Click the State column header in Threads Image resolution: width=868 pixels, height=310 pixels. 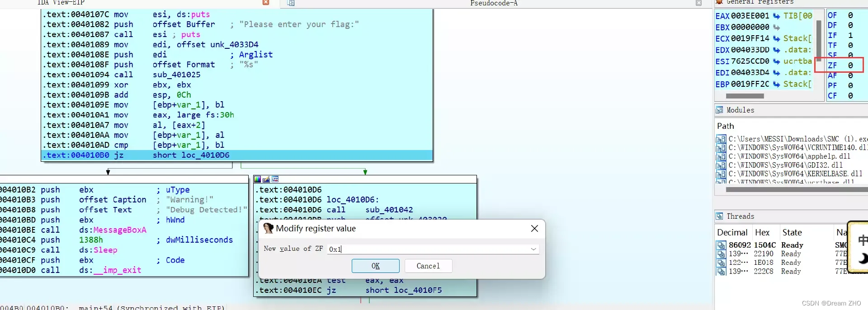[x=792, y=232]
